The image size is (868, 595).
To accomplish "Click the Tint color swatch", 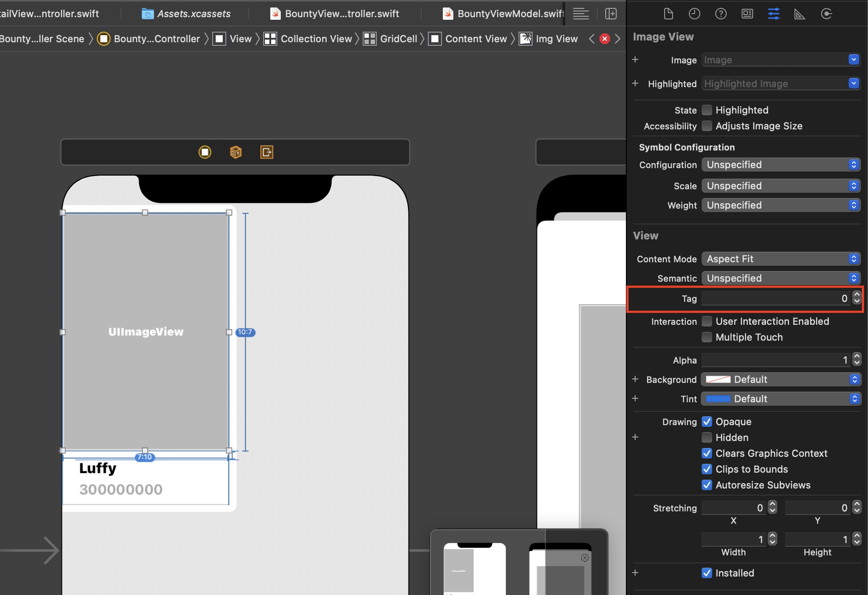I will pos(718,399).
